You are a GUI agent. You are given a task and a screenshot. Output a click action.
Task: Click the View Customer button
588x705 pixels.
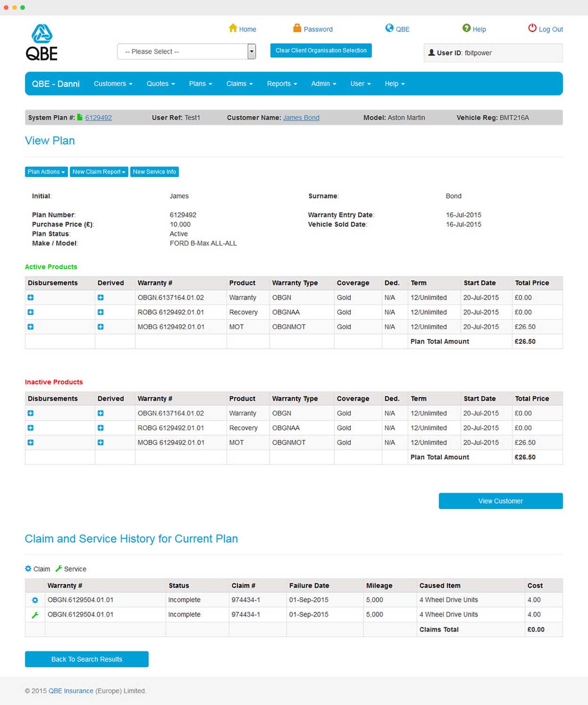(500, 501)
